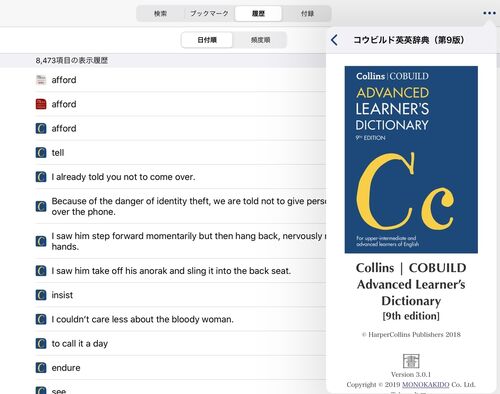Open history entry 'I couldn't care less'
Screen dimensions: 500x394
coord(180,319)
